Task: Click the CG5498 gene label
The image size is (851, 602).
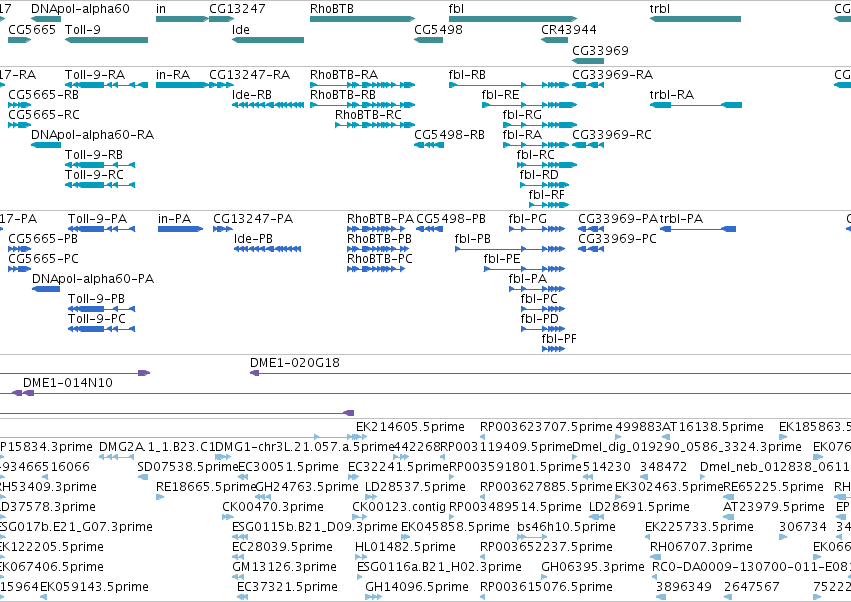Action: [x=438, y=29]
